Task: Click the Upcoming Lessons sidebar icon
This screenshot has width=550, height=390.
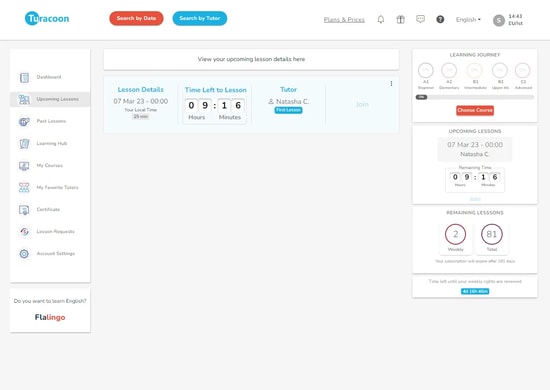Action: click(x=24, y=99)
